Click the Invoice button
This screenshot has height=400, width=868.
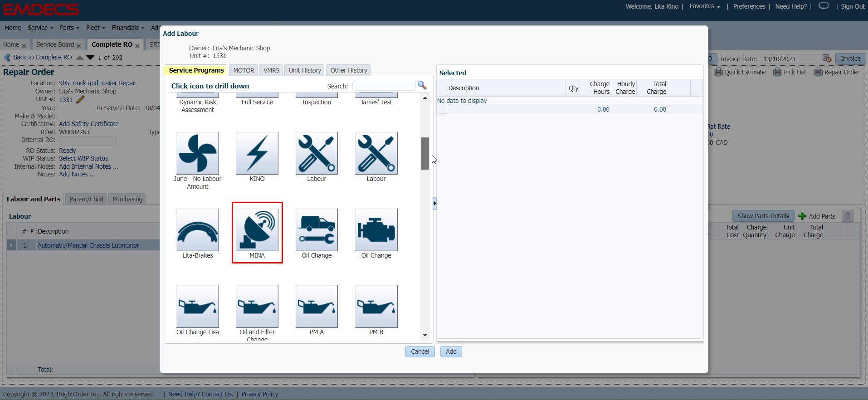pos(850,59)
